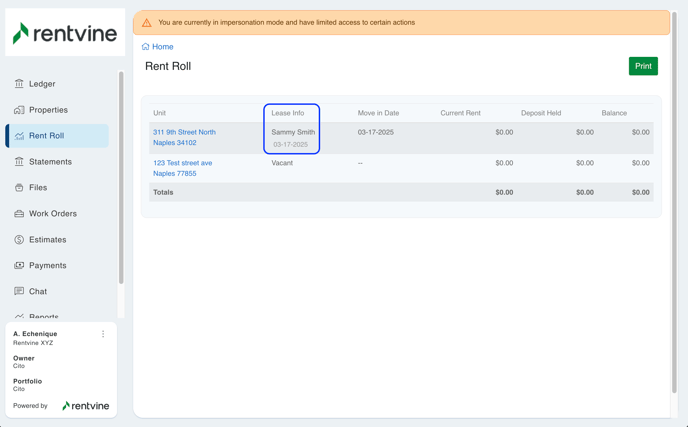Click the Estimates dollar icon
The height and width of the screenshot is (427, 688).
click(19, 240)
